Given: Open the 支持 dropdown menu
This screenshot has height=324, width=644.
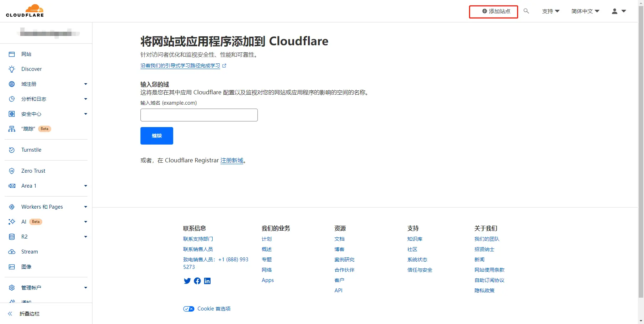Looking at the screenshot, I should tap(551, 11).
